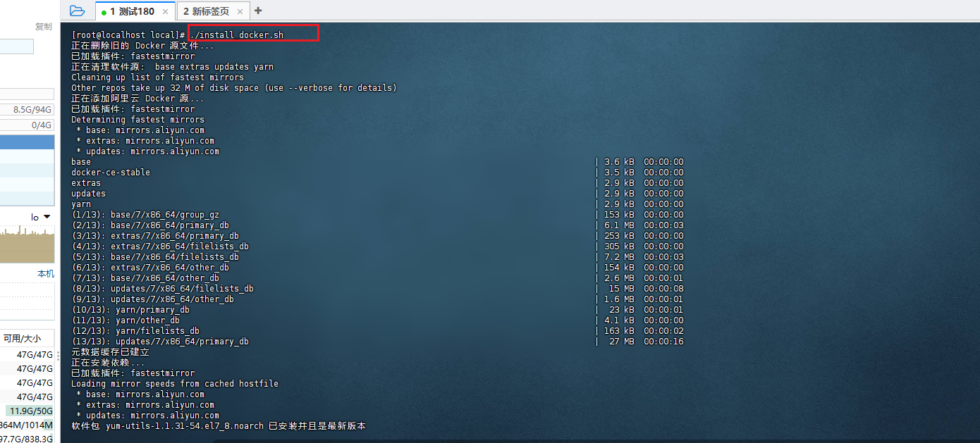Click the 8.5G/94G memory usage bar
Screen dimensions: 980x443
[x=27, y=109]
